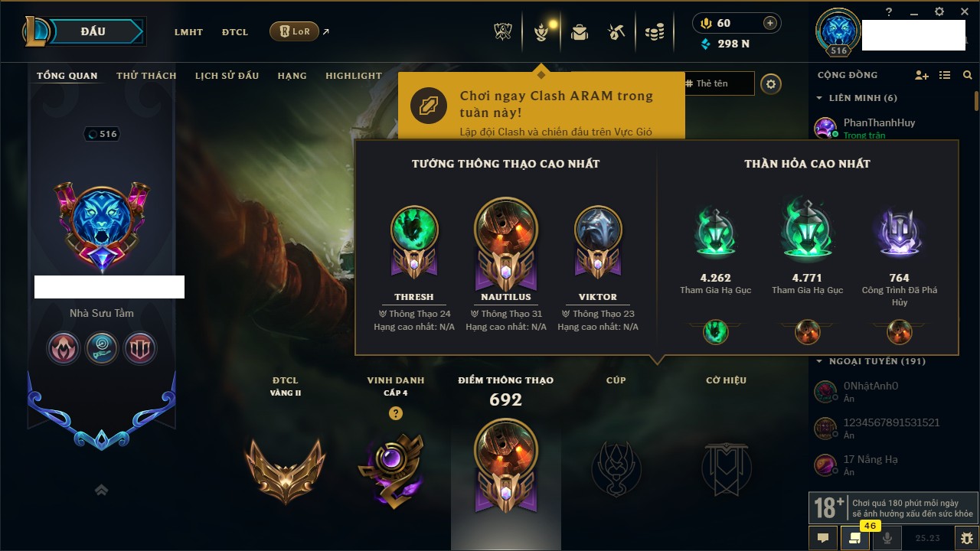Open the Clash trophy icon in top bar
The width and height of the screenshot is (980, 551).
click(503, 32)
